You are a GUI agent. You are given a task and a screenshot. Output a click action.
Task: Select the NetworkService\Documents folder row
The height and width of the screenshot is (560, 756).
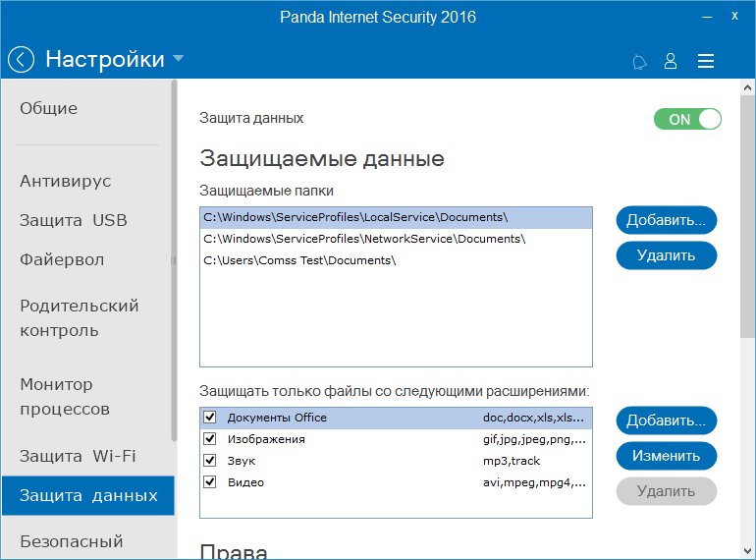point(396,239)
